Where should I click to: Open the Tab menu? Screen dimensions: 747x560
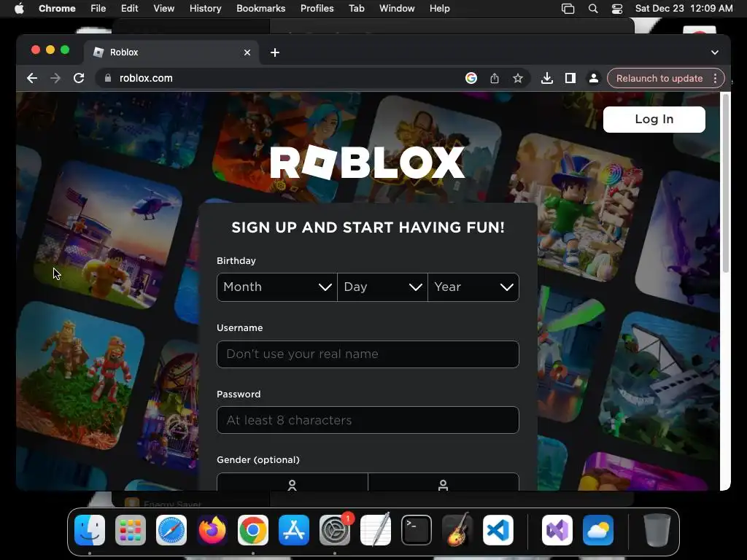(x=356, y=9)
